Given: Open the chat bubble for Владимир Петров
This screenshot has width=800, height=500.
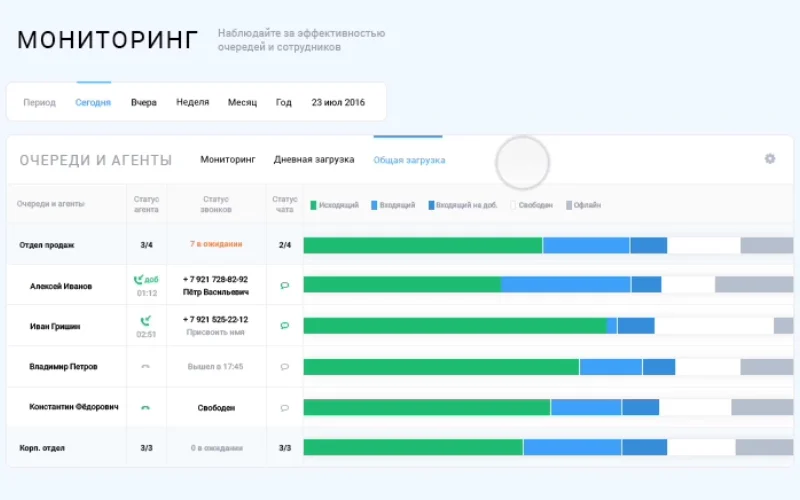Looking at the screenshot, I should tap(285, 366).
